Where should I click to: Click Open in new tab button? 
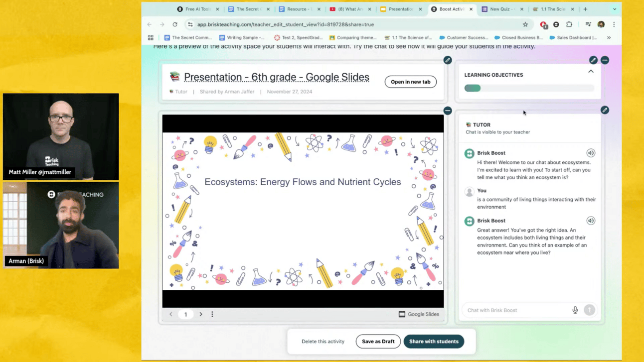[x=411, y=82]
